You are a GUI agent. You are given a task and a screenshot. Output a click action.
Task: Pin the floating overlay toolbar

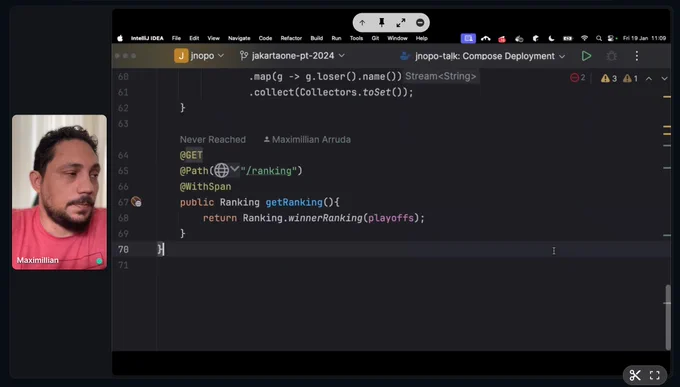382,23
